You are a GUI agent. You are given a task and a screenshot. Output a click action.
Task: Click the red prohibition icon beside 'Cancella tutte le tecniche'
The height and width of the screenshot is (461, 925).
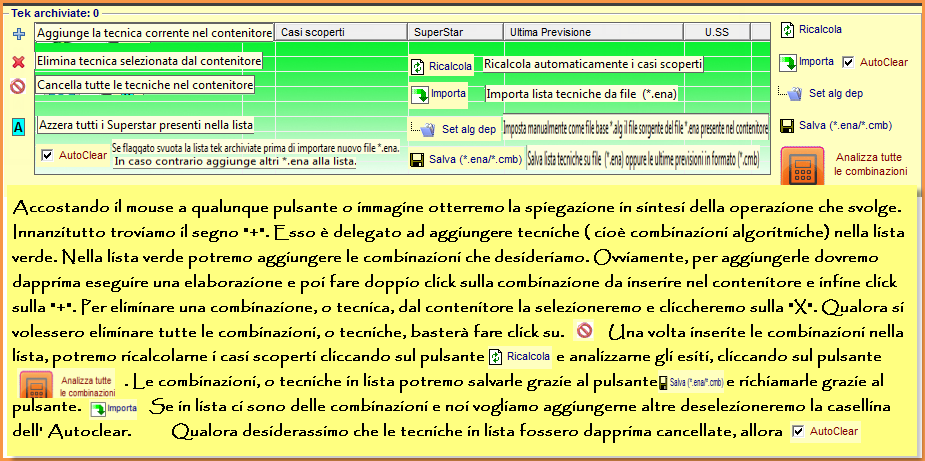[x=18, y=86]
